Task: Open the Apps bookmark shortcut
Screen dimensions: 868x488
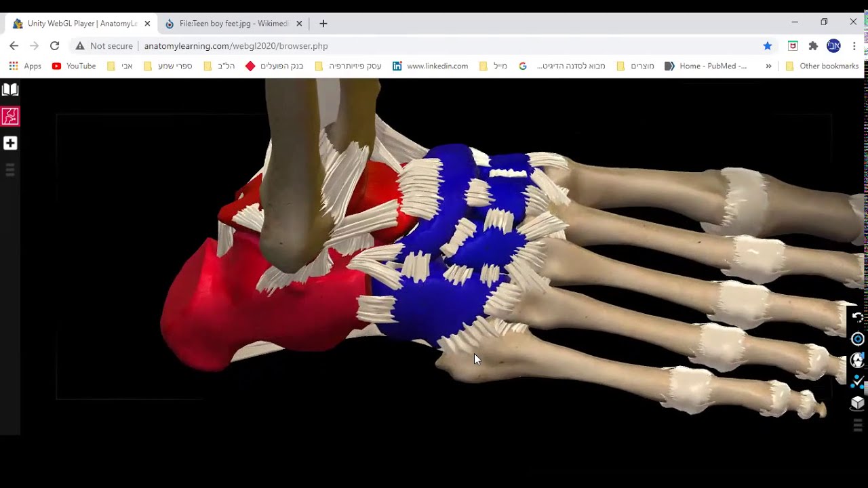Action: point(25,66)
